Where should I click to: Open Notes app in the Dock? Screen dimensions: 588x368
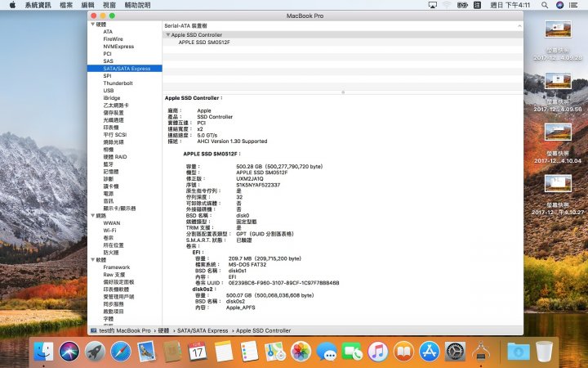[224, 352]
